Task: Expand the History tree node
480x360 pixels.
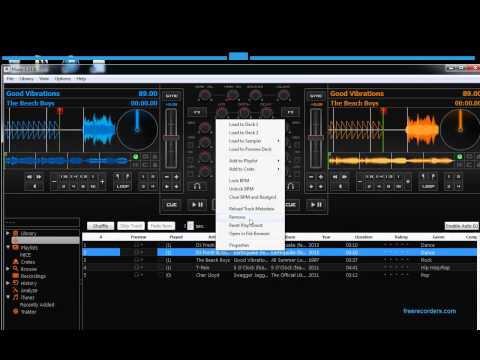Action: (x=8, y=283)
